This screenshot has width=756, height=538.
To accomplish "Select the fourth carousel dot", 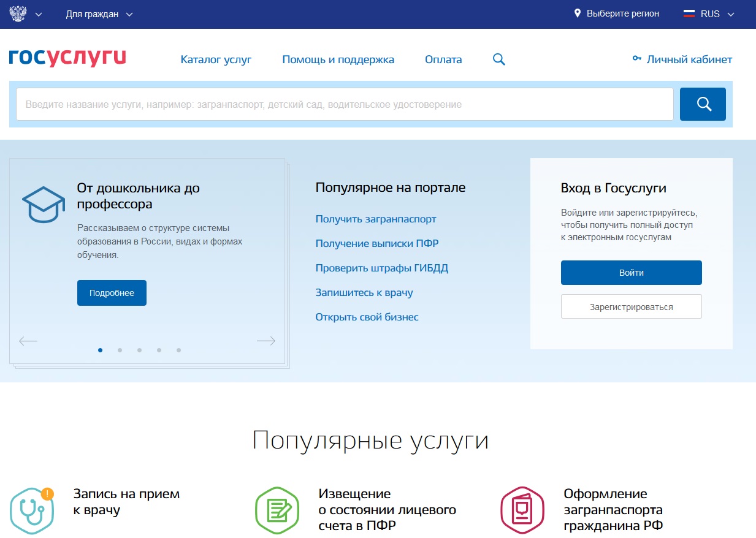I will [159, 350].
